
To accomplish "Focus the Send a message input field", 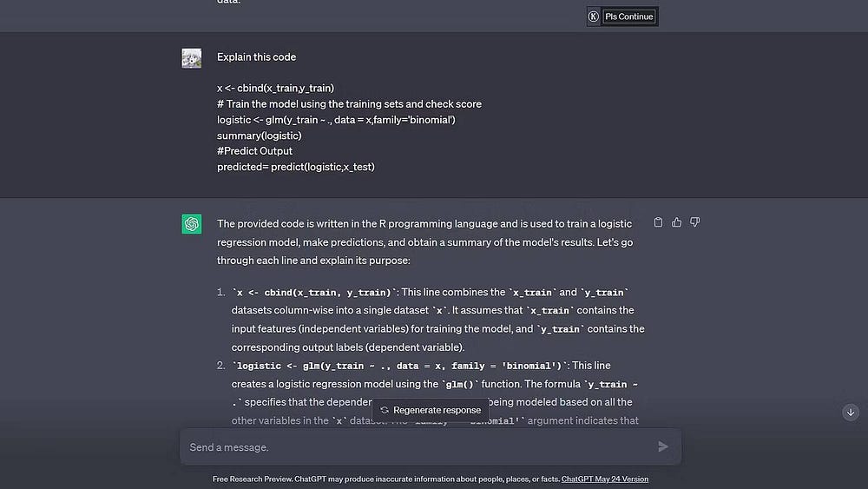I will pyautogui.click(x=417, y=447).
